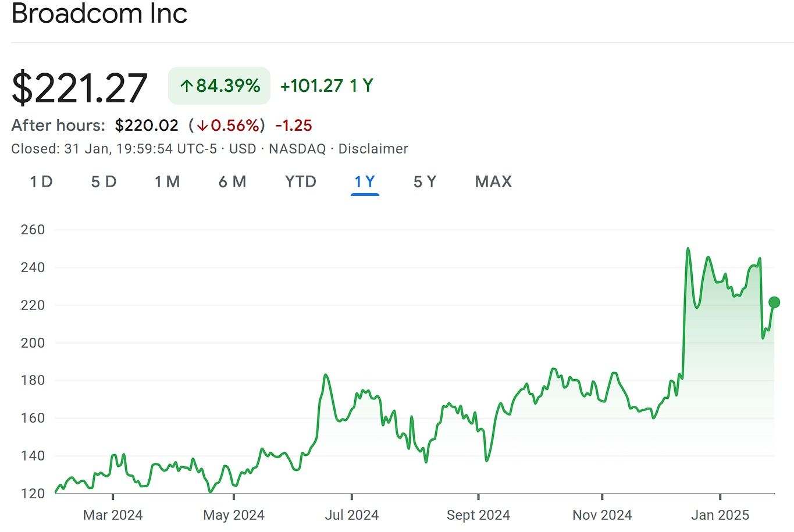Open the Disclaimer link

click(373, 148)
